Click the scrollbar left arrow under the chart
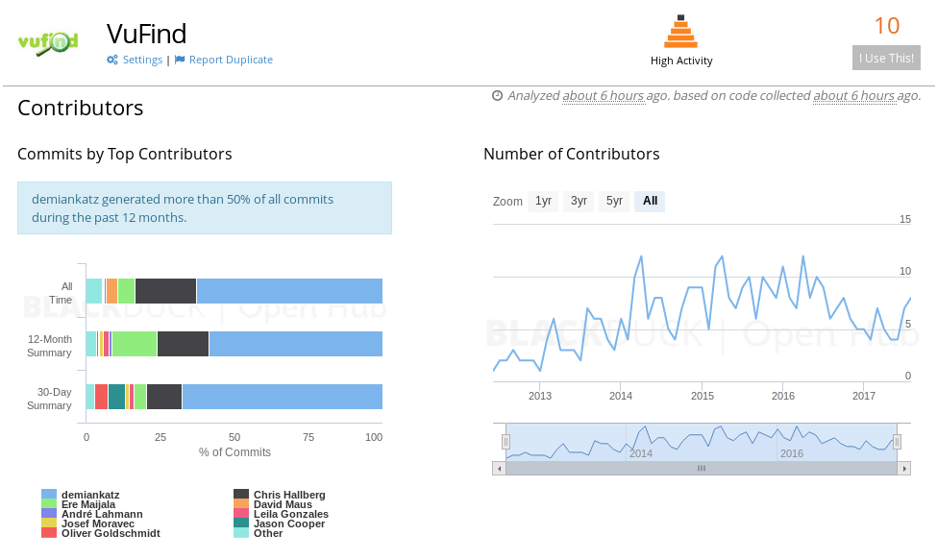 pyautogui.click(x=498, y=468)
